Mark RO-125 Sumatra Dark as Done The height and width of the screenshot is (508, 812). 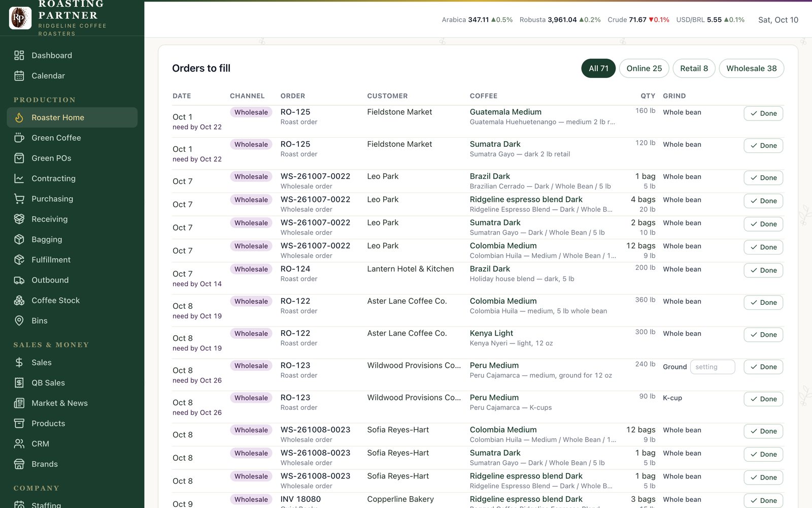[763, 145]
